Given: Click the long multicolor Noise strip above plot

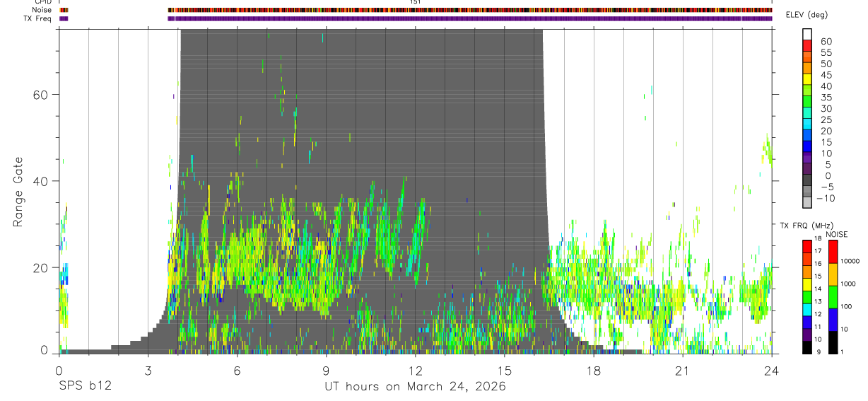Looking at the screenshot, I should pos(470,10).
